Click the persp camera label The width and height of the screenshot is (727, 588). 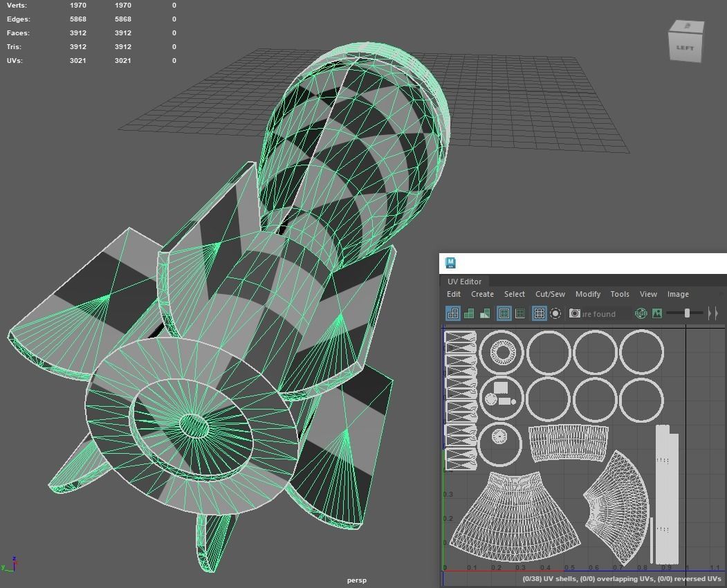(x=356, y=580)
